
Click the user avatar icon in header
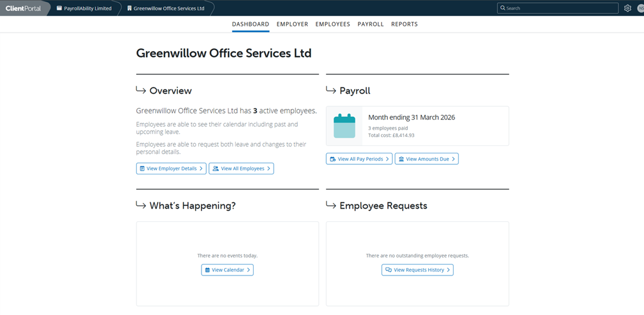point(640,8)
